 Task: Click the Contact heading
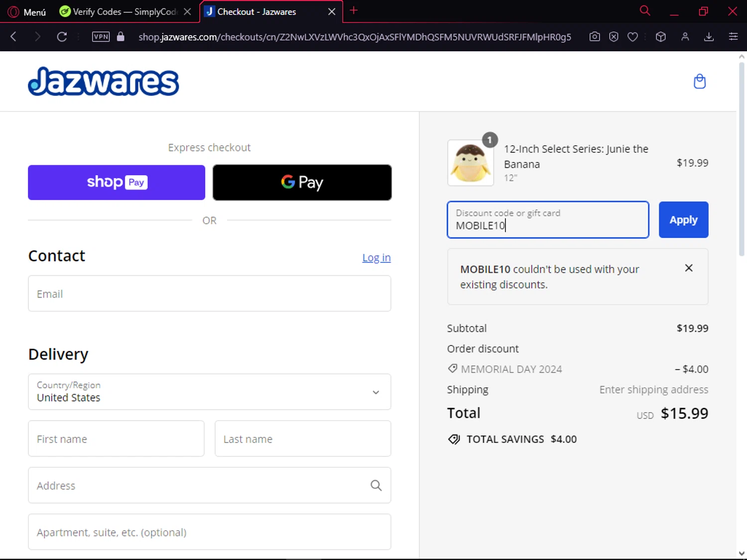tap(57, 255)
